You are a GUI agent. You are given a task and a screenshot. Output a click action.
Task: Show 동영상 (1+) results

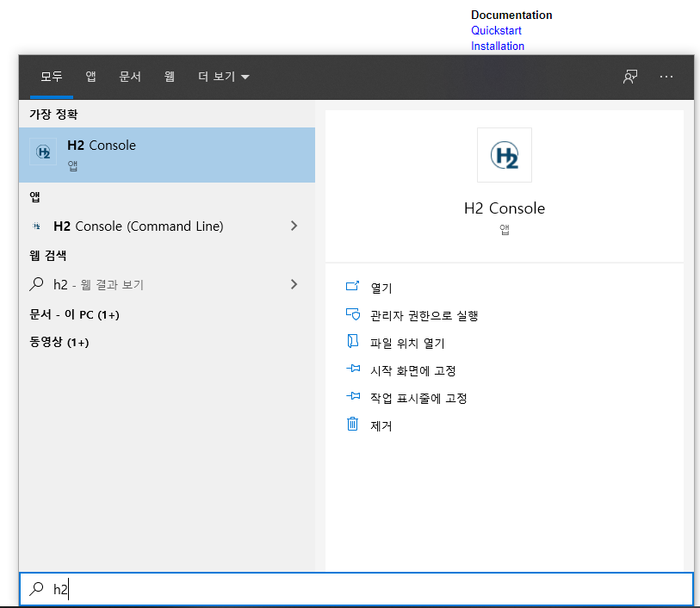click(x=59, y=343)
